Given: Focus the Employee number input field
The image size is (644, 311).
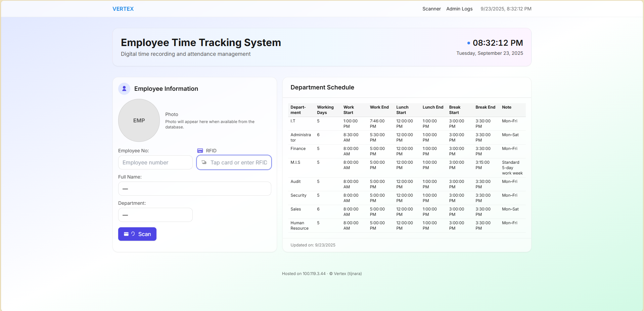Looking at the screenshot, I should click(x=155, y=162).
